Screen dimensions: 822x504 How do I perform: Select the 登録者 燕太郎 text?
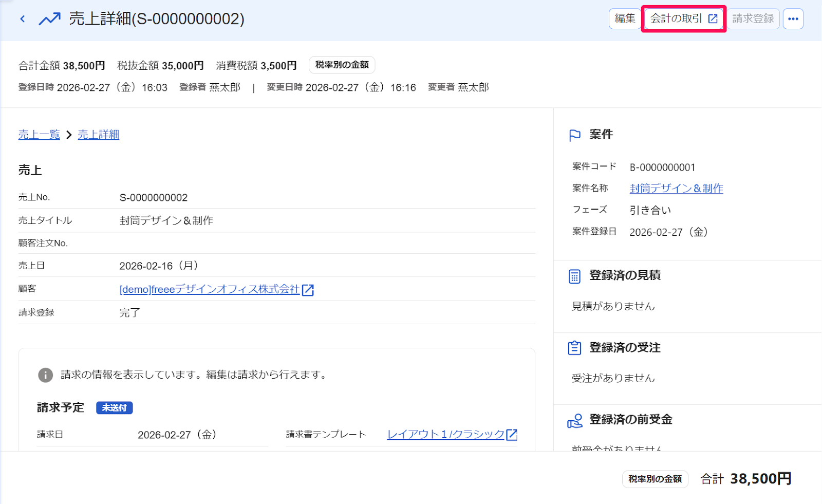pyautogui.click(x=210, y=87)
